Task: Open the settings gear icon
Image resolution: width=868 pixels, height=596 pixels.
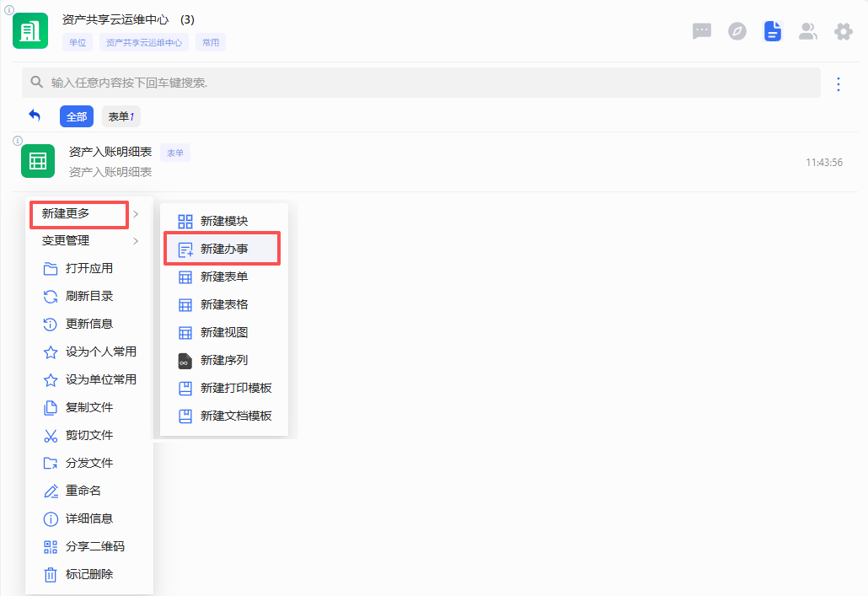Action: coord(843,31)
